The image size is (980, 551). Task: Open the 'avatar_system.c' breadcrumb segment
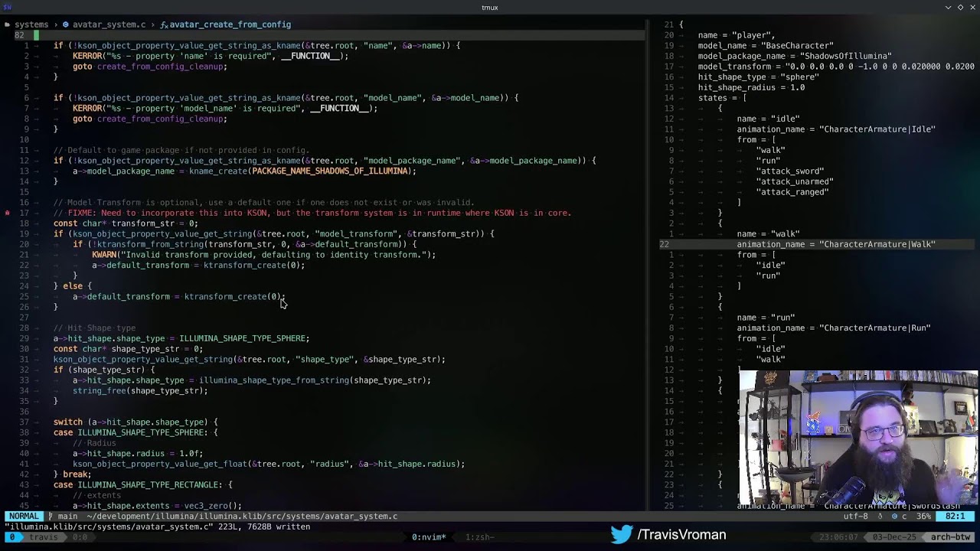109,24
